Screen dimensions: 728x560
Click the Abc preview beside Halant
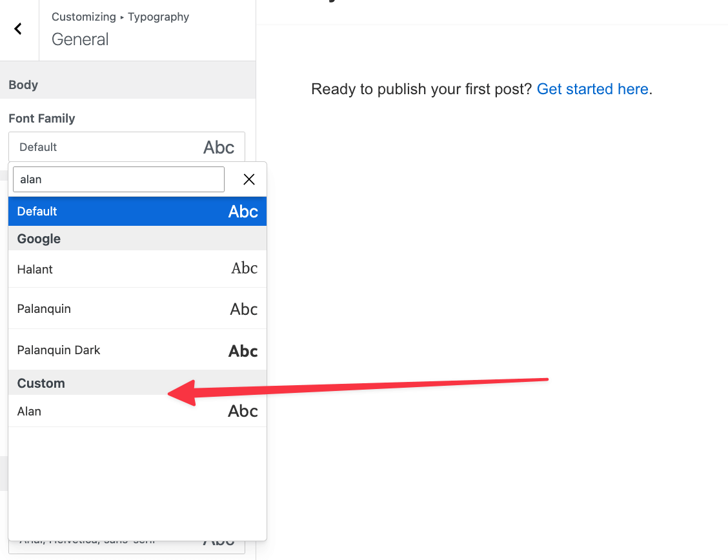click(244, 268)
